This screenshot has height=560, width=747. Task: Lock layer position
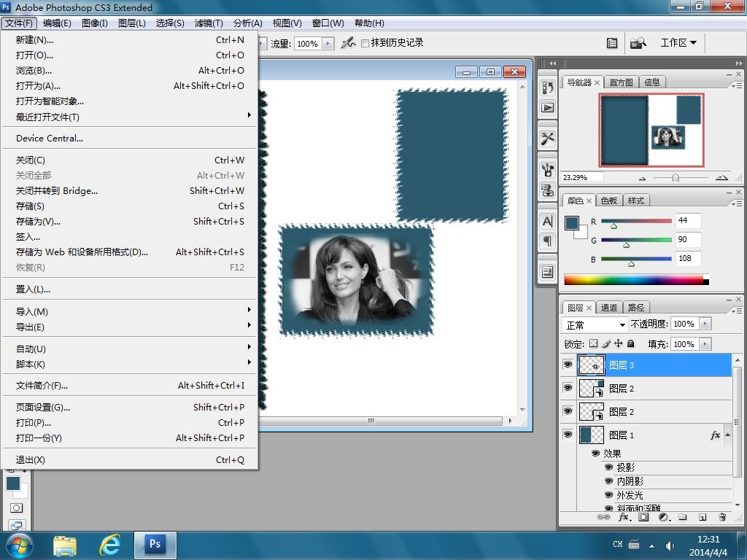point(619,343)
